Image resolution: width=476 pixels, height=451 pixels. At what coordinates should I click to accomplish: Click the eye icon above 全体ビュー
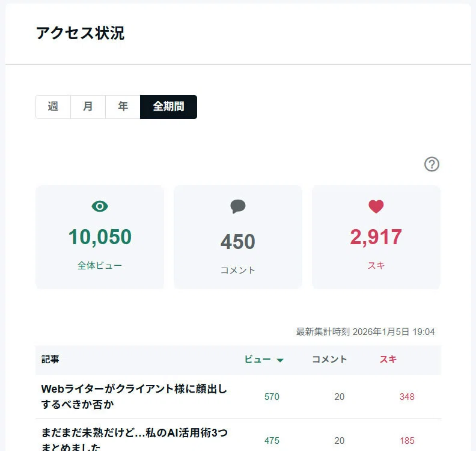tap(100, 206)
